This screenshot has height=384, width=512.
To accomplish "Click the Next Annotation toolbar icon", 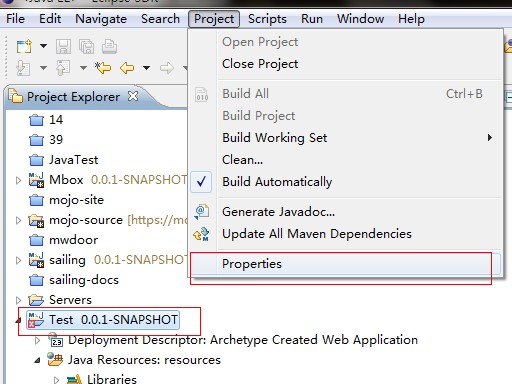I will coord(23,68).
